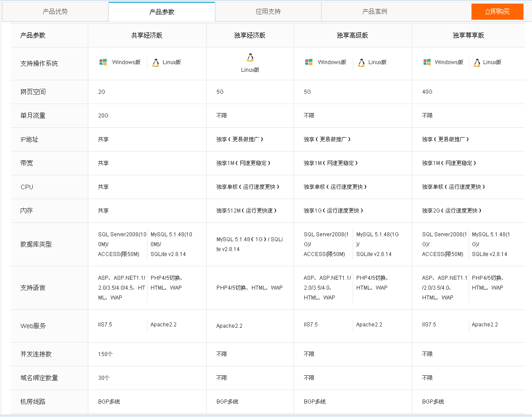Click 独享(更易做推广) in 独享经济版 column
The width and height of the screenshot is (532, 417).
[239, 139]
